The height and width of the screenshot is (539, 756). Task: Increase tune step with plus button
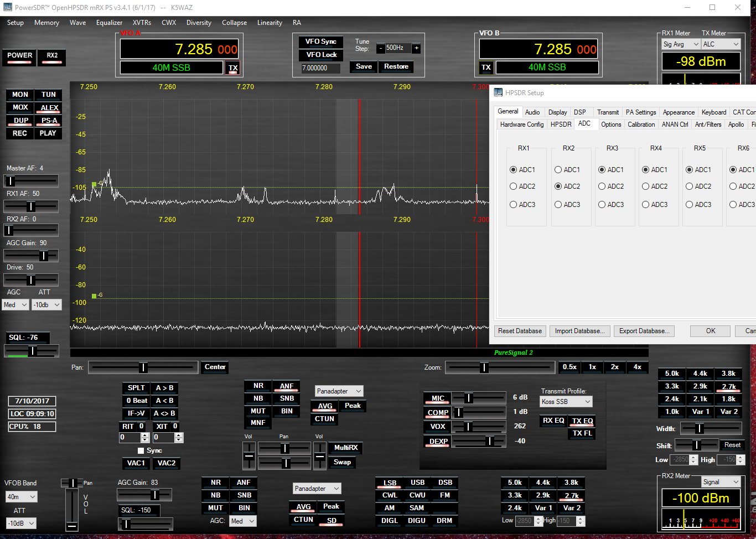417,48
